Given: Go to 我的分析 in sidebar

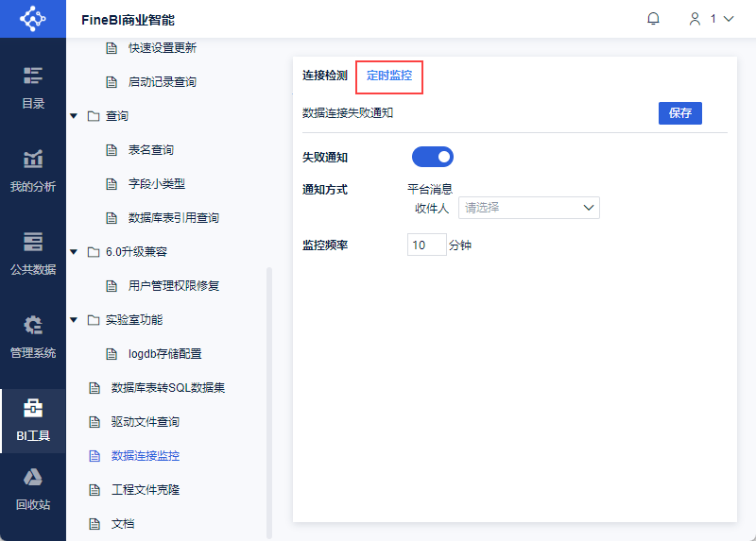Looking at the screenshot, I should click(33, 171).
